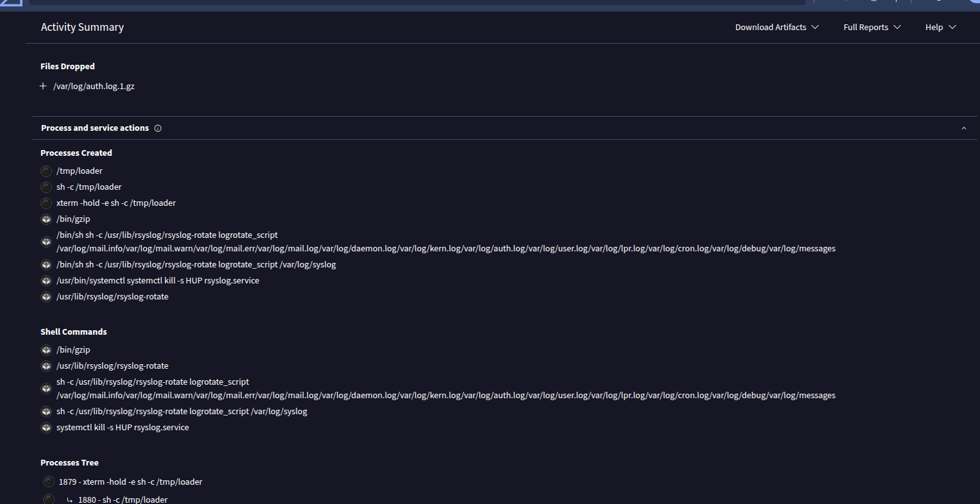Select the Activity Summary header

click(82, 27)
